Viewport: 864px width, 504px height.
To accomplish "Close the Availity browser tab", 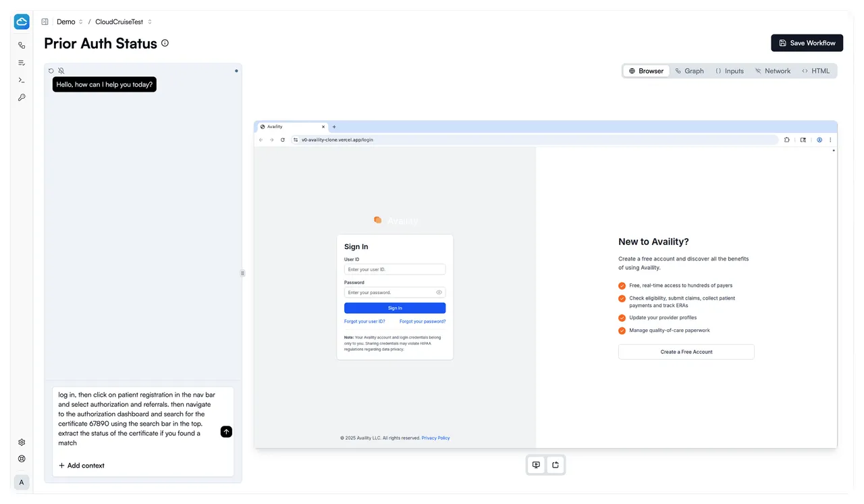I will click(323, 127).
